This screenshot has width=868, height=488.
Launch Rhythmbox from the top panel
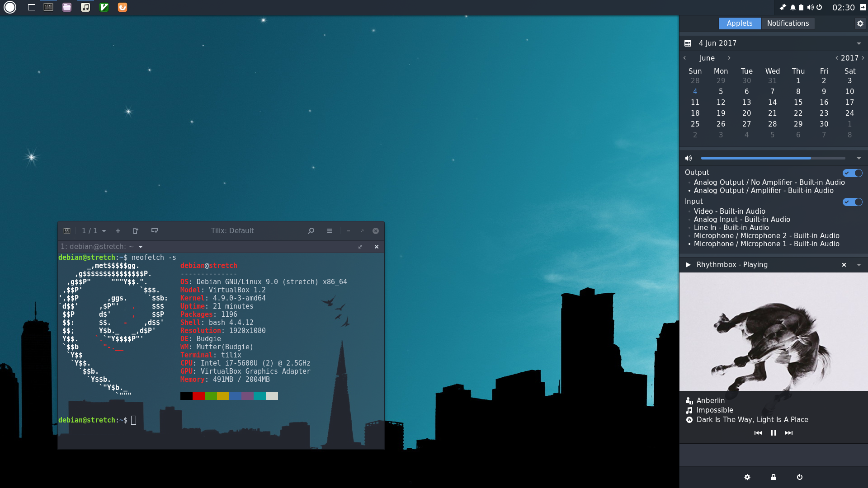click(x=85, y=7)
